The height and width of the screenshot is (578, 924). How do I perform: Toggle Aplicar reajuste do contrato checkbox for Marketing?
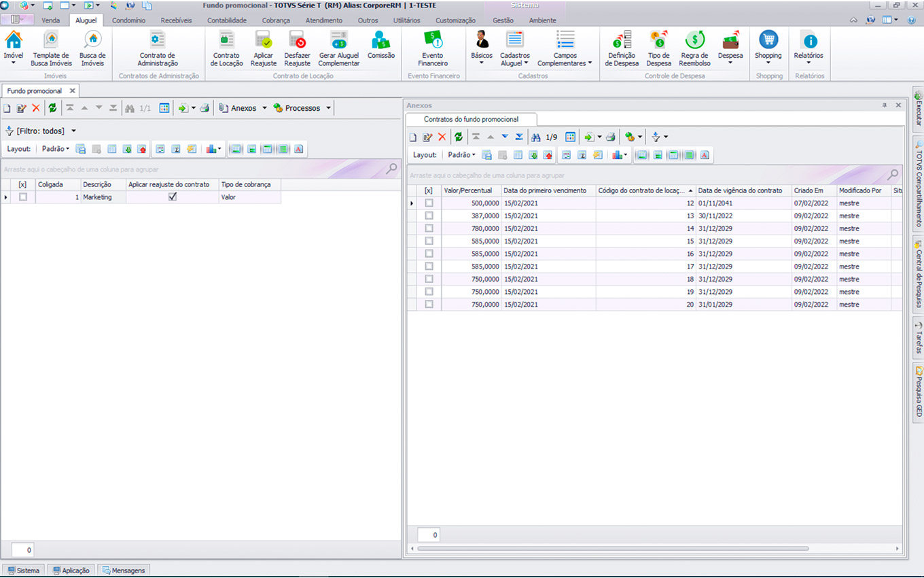[x=173, y=197]
